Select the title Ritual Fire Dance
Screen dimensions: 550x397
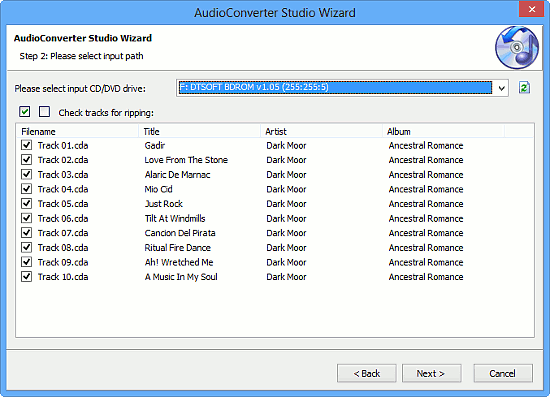pos(178,248)
